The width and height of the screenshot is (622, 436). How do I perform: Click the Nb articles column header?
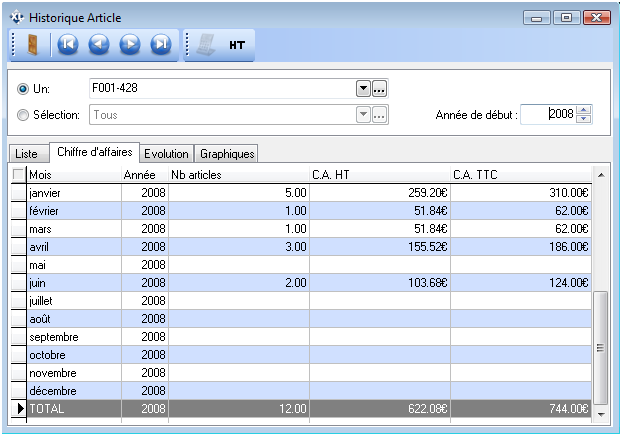pyautogui.click(x=238, y=175)
